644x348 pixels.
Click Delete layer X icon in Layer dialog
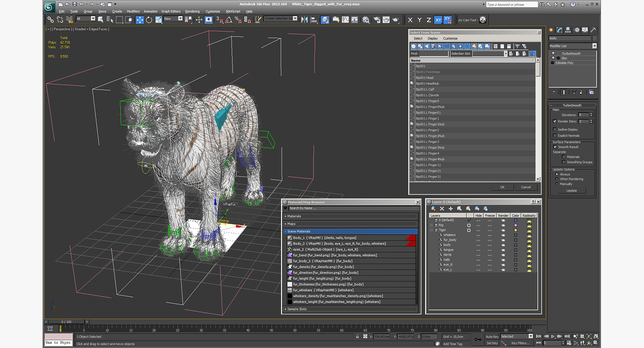pyautogui.click(x=442, y=209)
